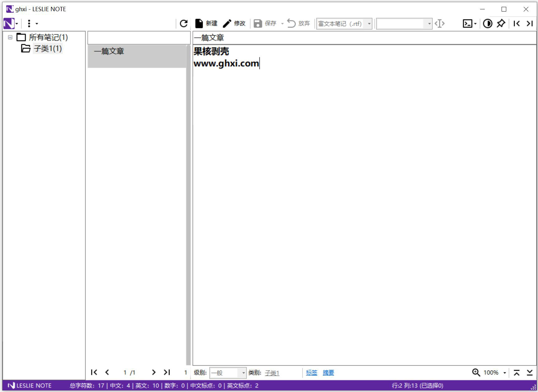
Task: Click the last-page arrow in bottom navigation
Action: [x=167, y=372]
